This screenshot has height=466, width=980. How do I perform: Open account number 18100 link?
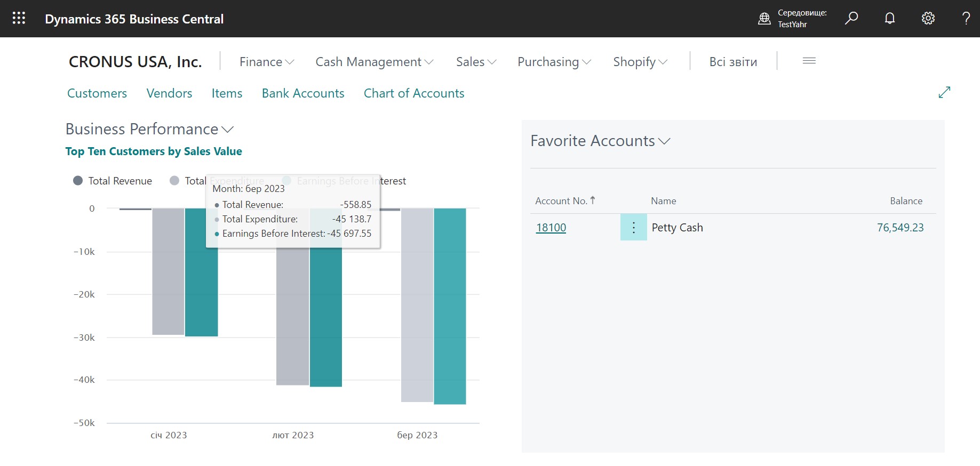(x=551, y=228)
